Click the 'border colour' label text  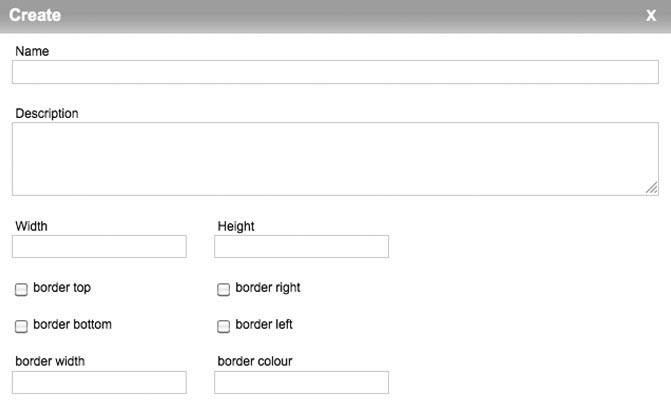[x=255, y=361]
